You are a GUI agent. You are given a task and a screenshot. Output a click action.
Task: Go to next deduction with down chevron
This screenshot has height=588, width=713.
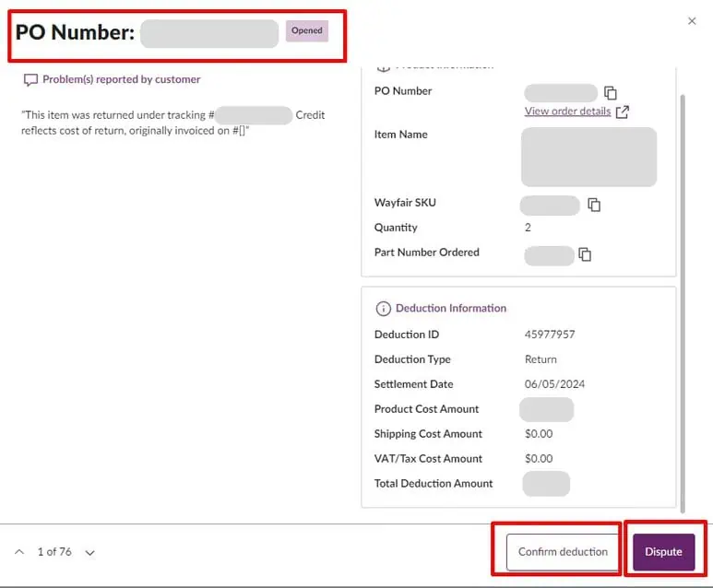[x=90, y=553]
